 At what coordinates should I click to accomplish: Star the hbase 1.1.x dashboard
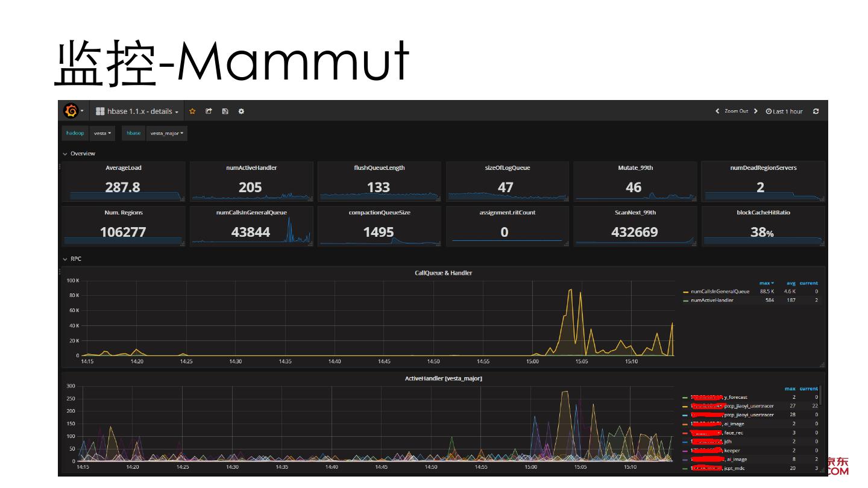pos(193,111)
